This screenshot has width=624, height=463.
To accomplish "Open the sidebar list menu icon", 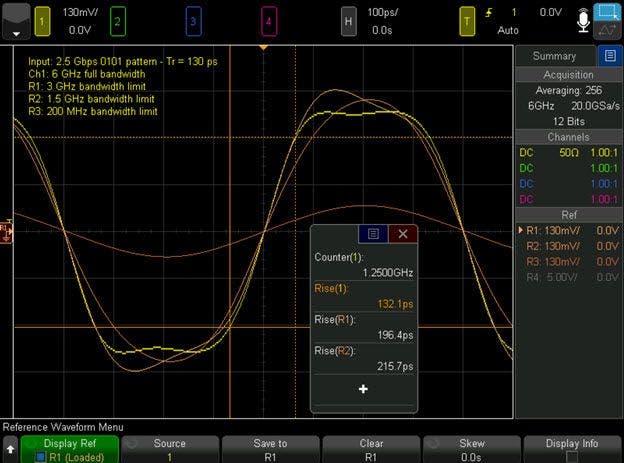I will point(610,56).
